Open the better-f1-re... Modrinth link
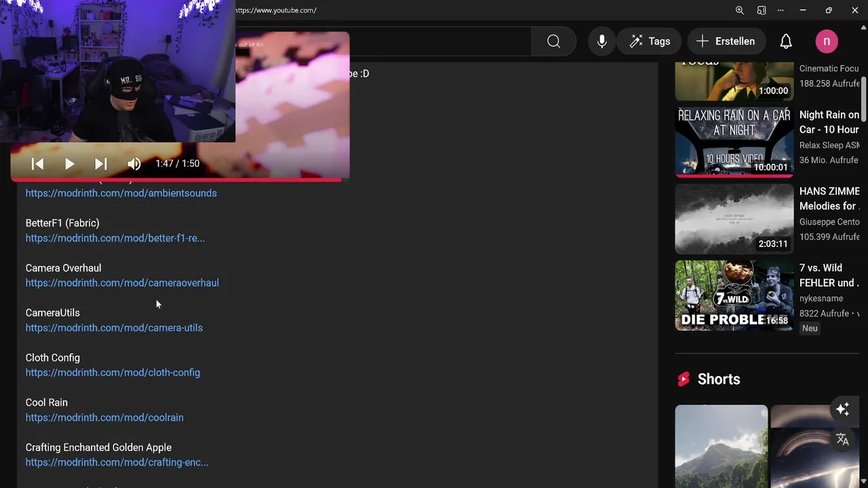The height and width of the screenshot is (488, 868). click(115, 238)
